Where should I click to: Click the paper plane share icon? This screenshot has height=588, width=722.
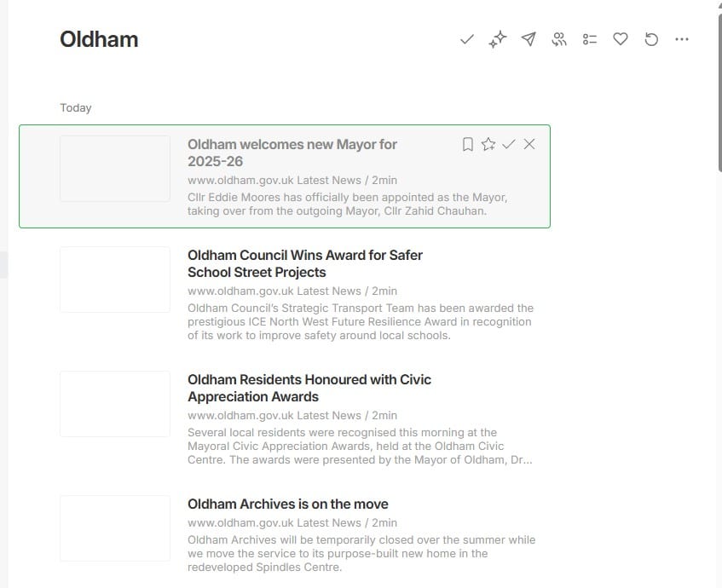[x=529, y=39]
